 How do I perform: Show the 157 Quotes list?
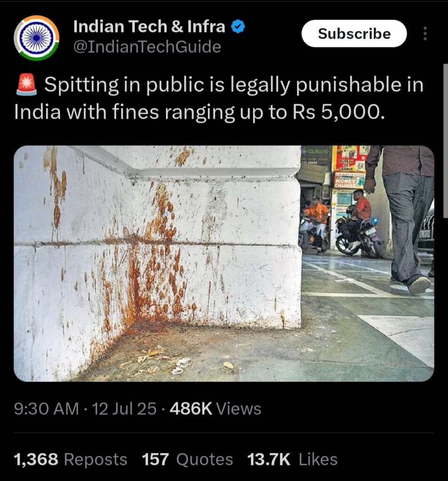[187, 459]
